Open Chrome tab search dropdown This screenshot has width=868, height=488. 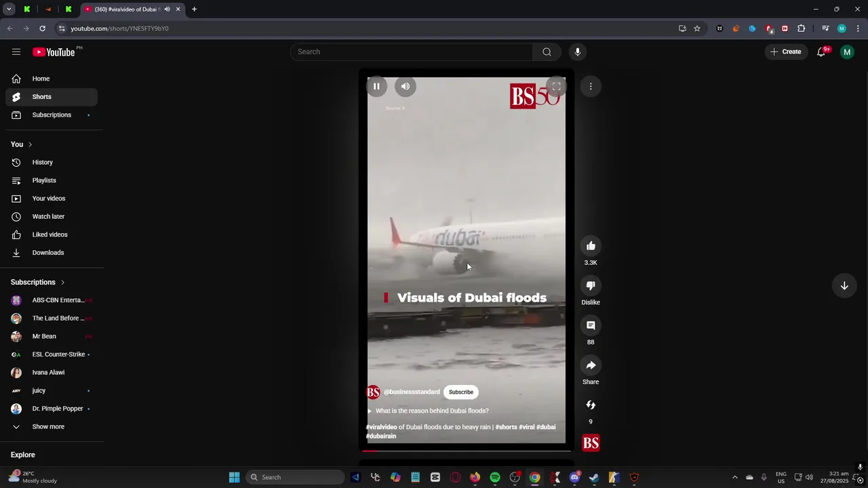[9, 9]
